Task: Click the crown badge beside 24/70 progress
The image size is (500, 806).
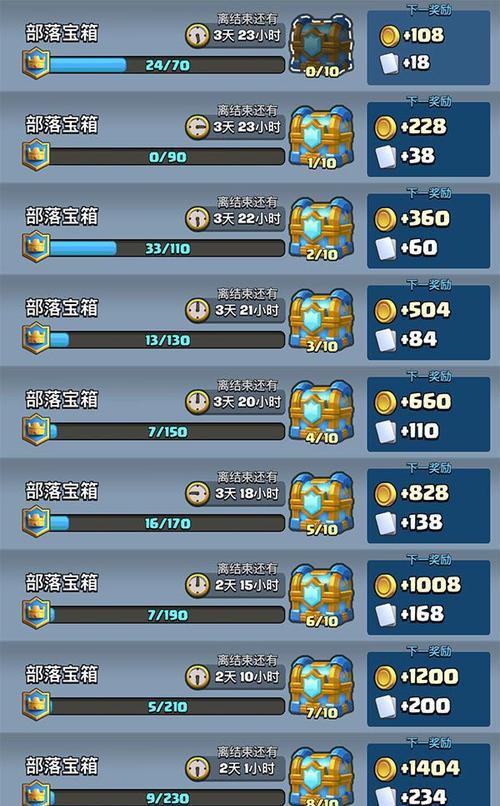Action: click(36, 63)
